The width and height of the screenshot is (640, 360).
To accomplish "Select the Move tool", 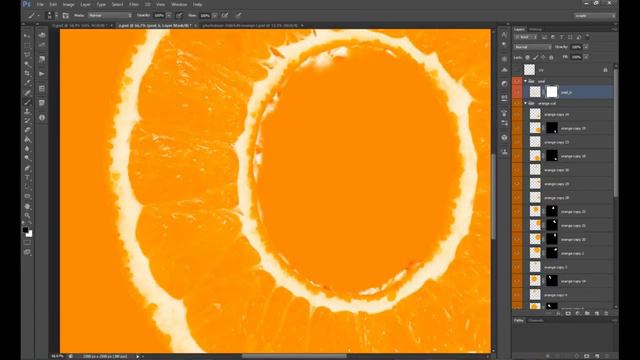I will (x=27, y=36).
